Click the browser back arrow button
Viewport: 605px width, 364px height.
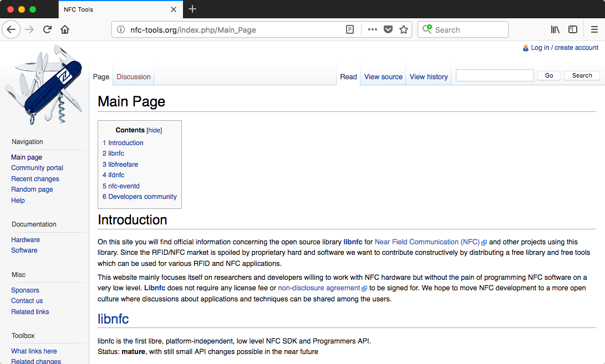(x=11, y=30)
